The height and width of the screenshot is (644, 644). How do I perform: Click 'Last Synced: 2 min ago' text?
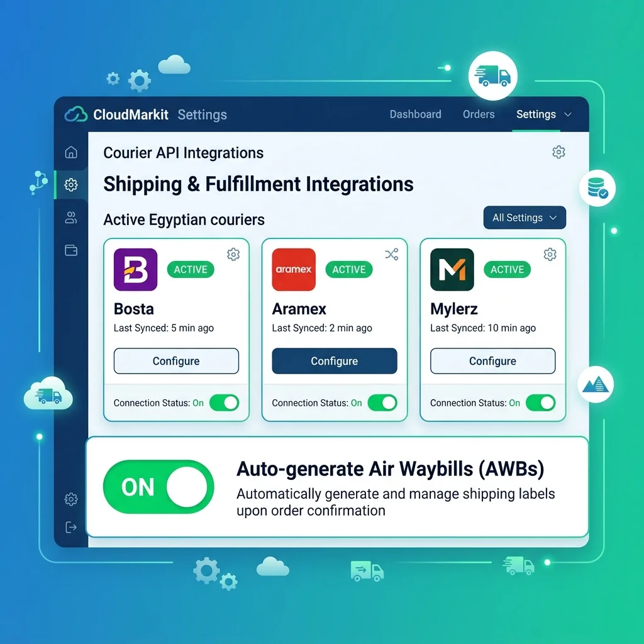(322, 328)
